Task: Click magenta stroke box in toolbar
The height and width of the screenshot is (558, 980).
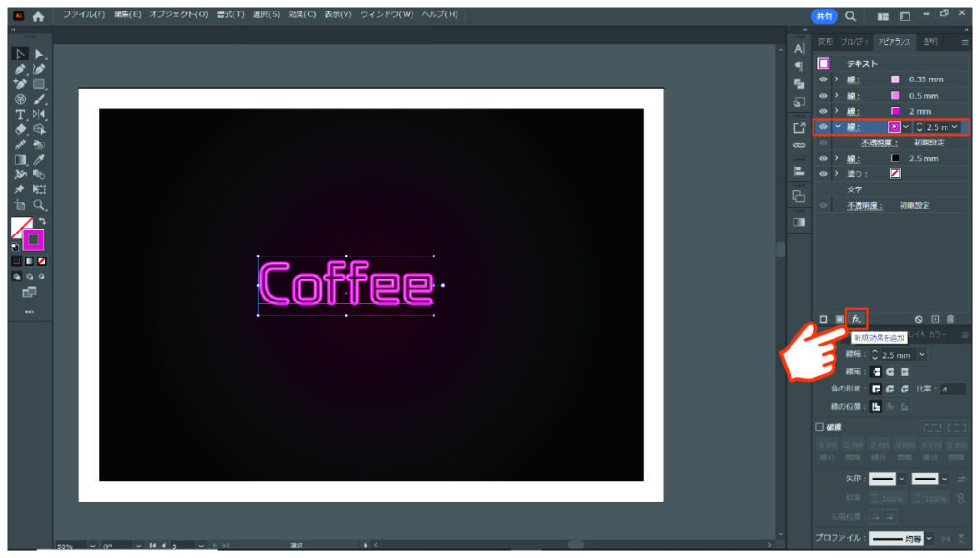Action: pyautogui.click(x=33, y=239)
